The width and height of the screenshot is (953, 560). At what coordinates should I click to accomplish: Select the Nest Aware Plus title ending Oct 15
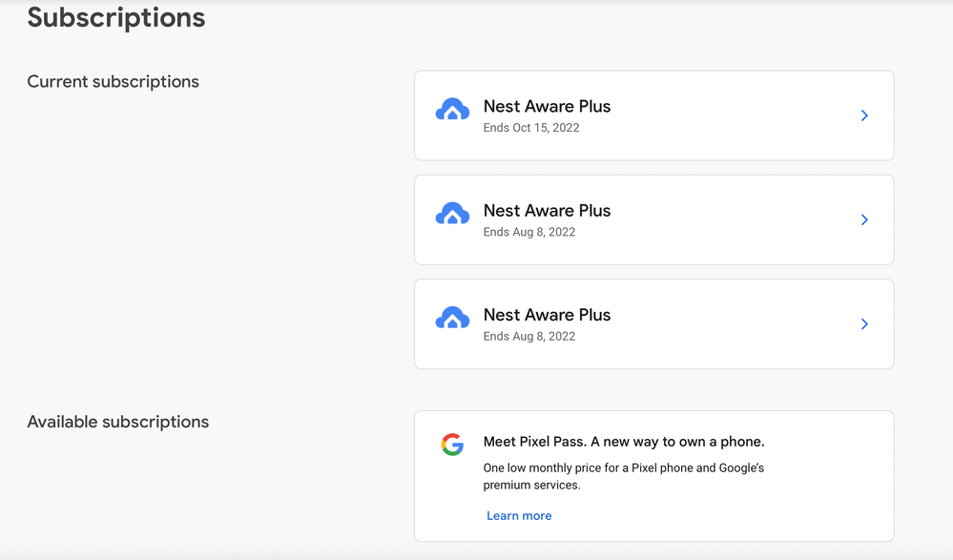pyautogui.click(x=547, y=107)
